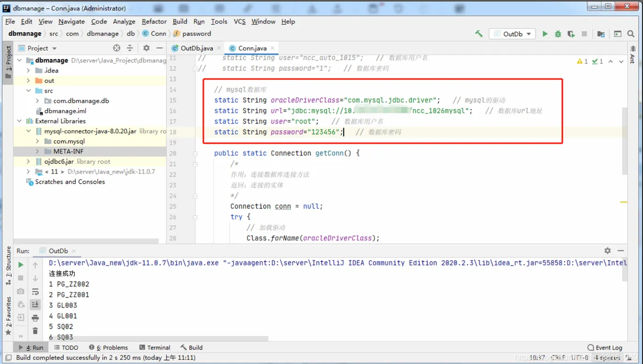The image size is (643, 364).
Task: Dump threads with the camera icon
Action: click(21, 291)
